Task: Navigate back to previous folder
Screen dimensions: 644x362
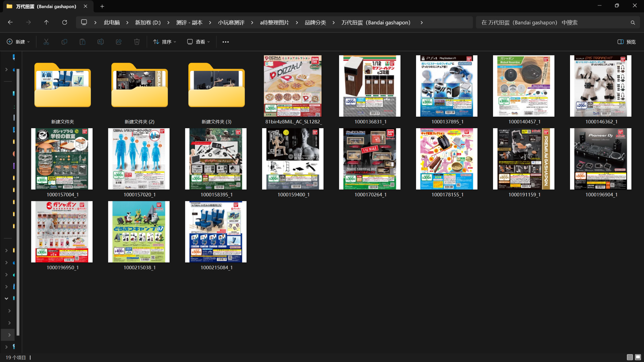Action: click(10, 22)
